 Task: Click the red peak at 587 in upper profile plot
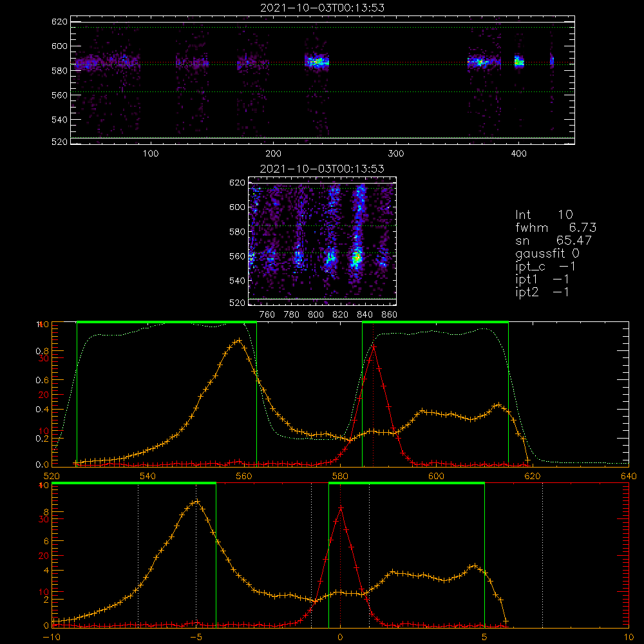[x=374, y=347]
